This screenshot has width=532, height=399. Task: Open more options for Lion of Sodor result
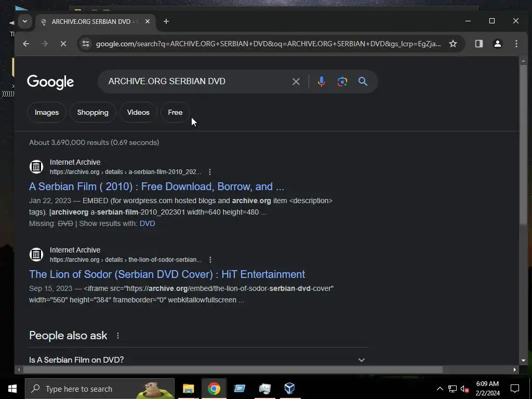[x=210, y=260]
